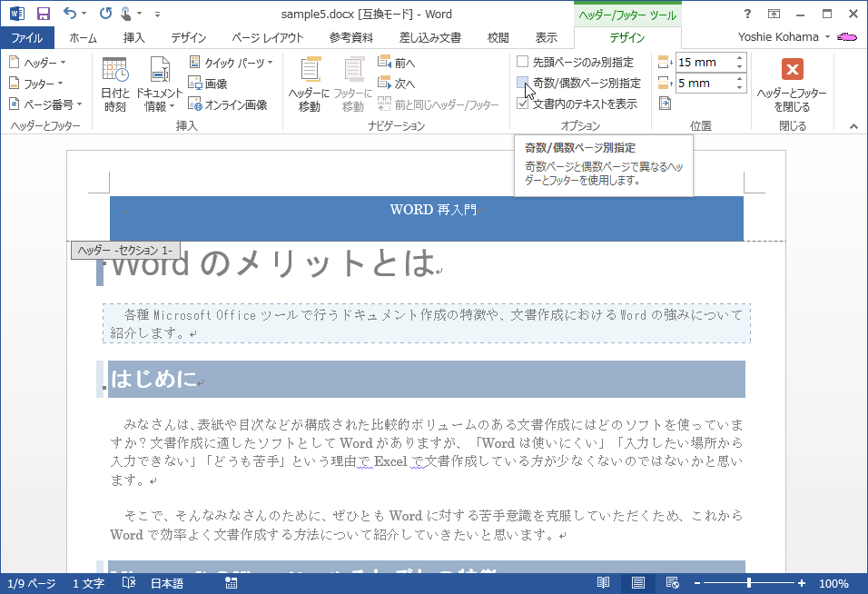Click the zoom out minus button
The height and width of the screenshot is (594, 868).
[x=697, y=583]
